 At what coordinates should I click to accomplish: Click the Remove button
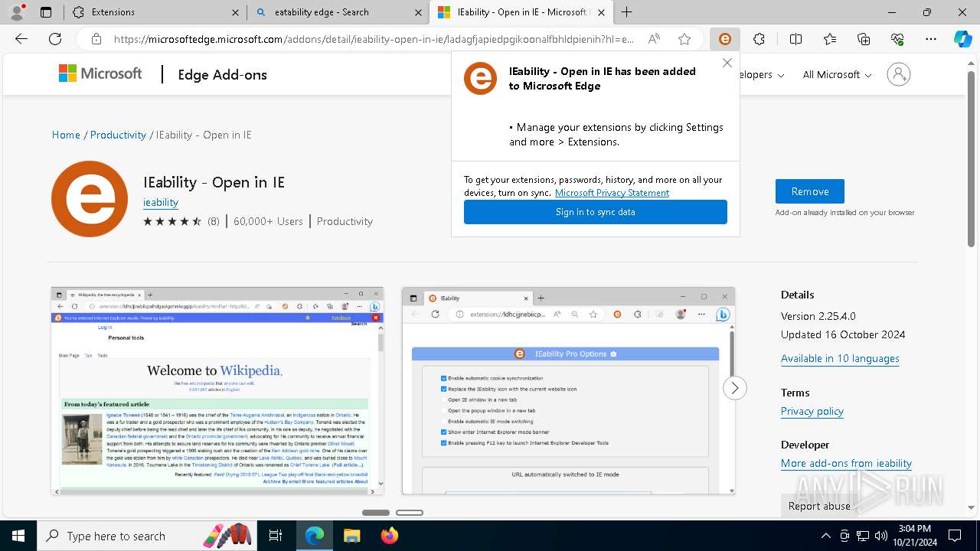(810, 191)
